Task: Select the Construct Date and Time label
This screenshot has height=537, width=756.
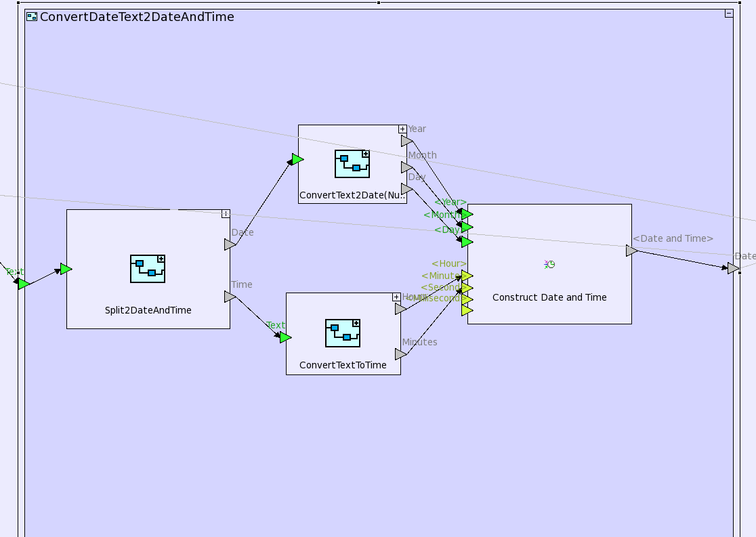Action: coord(549,297)
